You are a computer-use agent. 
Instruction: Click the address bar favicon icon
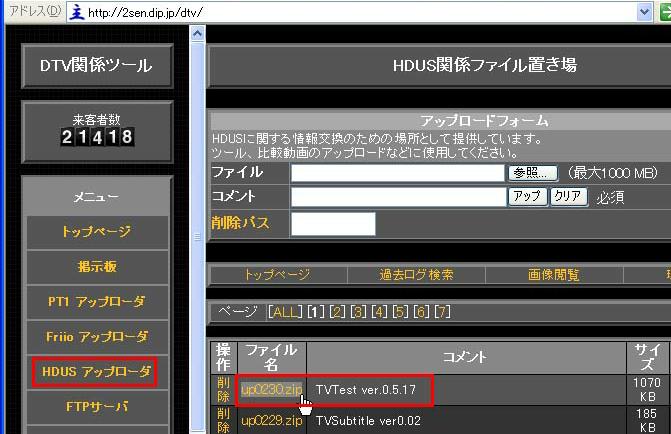coord(77,12)
